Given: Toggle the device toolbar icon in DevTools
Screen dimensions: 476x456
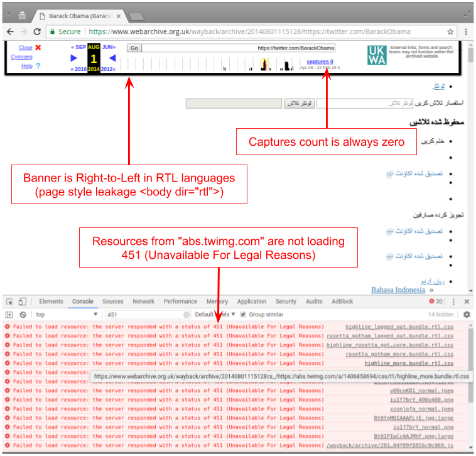Looking at the screenshot, I should tap(22, 301).
